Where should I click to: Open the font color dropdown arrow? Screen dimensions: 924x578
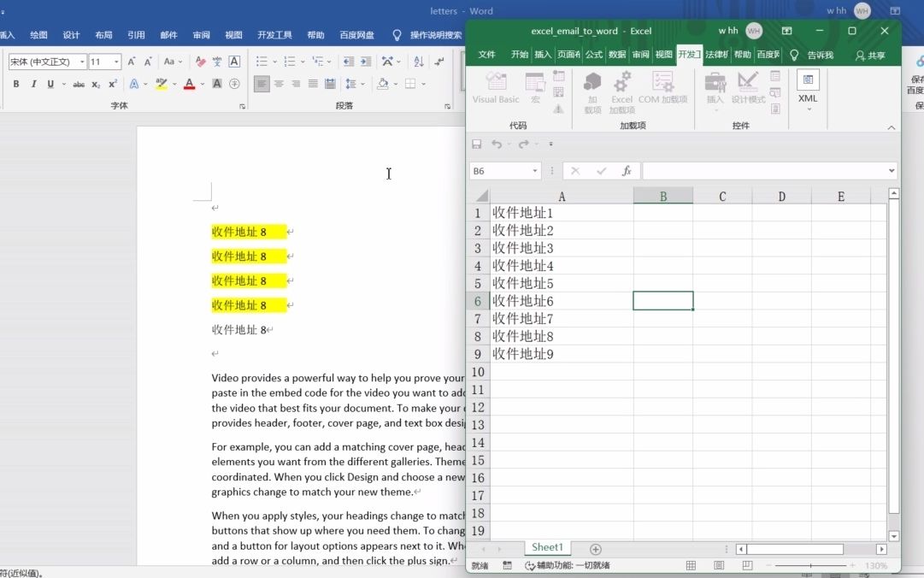point(202,83)
